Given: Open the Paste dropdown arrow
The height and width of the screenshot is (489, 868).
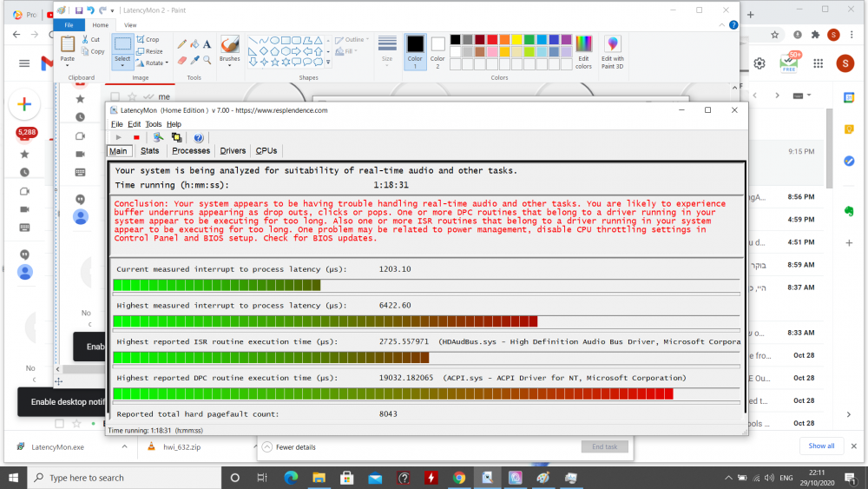Looking at the screenshot, I should pos(68,65).
